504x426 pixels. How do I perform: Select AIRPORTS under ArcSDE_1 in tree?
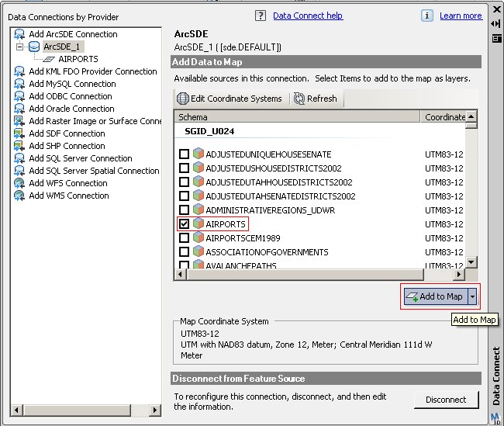78,59
